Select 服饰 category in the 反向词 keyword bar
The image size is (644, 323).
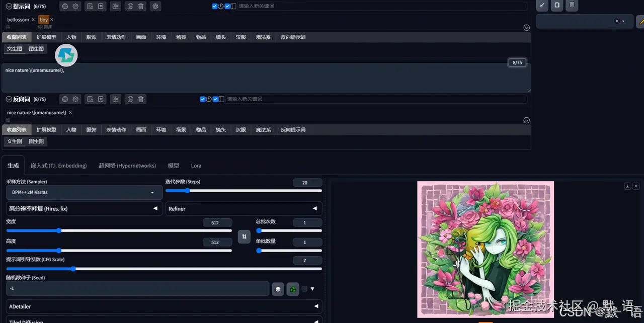point(91,130)
